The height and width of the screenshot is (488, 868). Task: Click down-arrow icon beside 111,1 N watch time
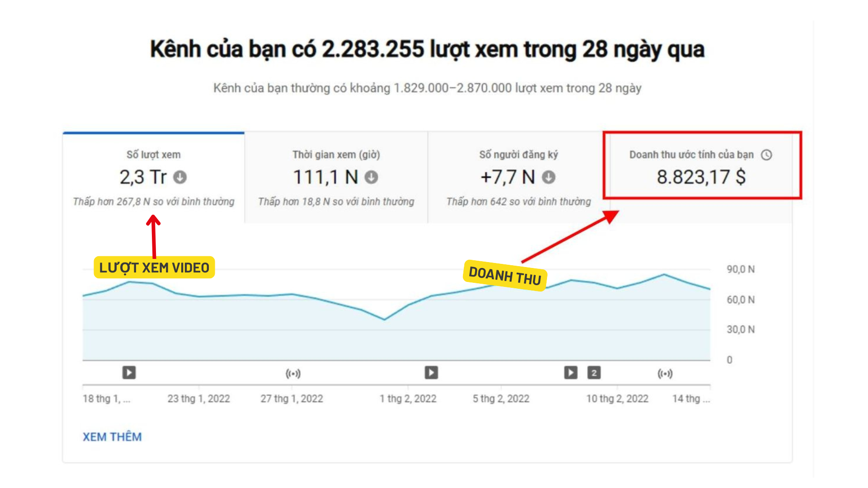[x=372, y=177]
